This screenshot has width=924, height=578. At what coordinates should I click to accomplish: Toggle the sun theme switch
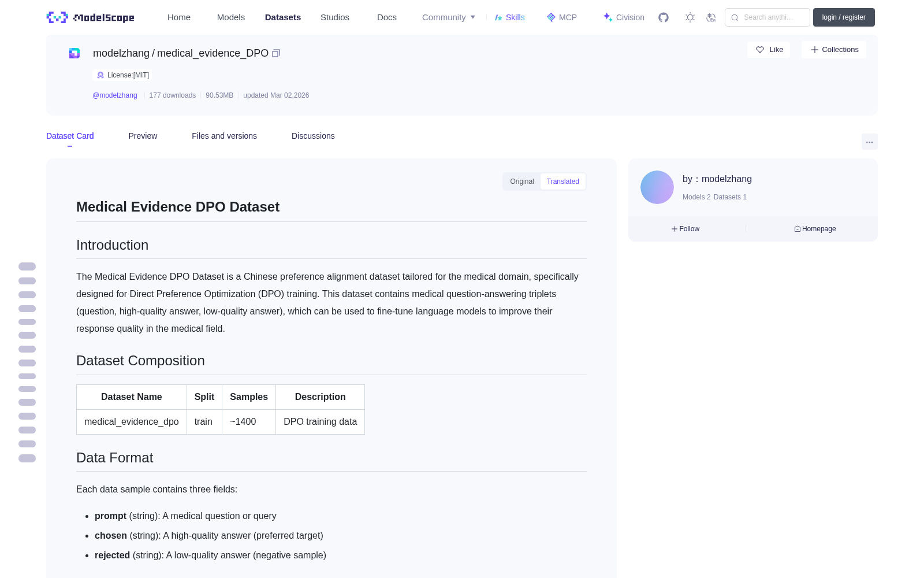pos(690,17)
